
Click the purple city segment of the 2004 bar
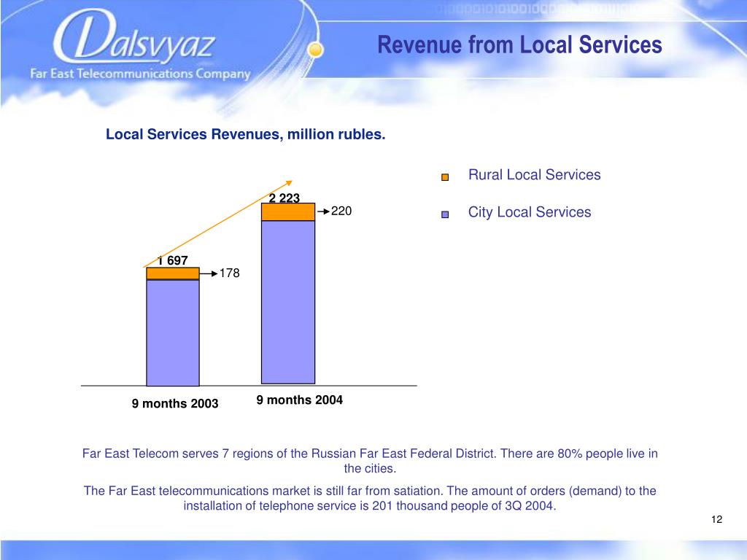(287, 302)
